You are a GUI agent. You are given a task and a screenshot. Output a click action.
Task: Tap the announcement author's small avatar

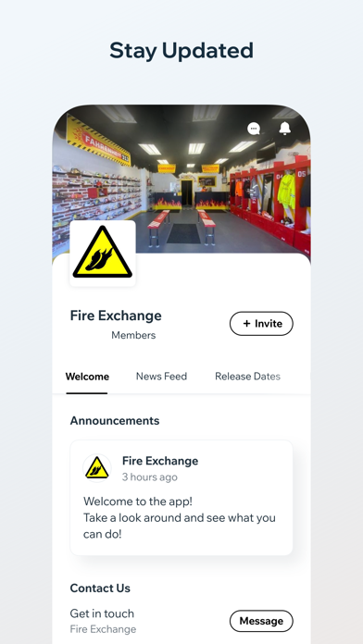[97, 468]
